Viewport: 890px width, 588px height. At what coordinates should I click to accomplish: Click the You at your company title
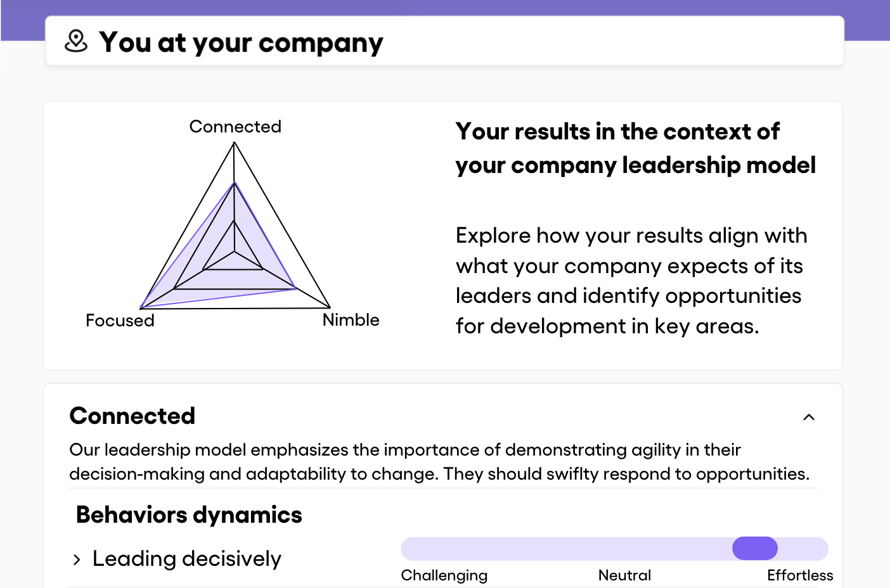[x=242, y=42]
